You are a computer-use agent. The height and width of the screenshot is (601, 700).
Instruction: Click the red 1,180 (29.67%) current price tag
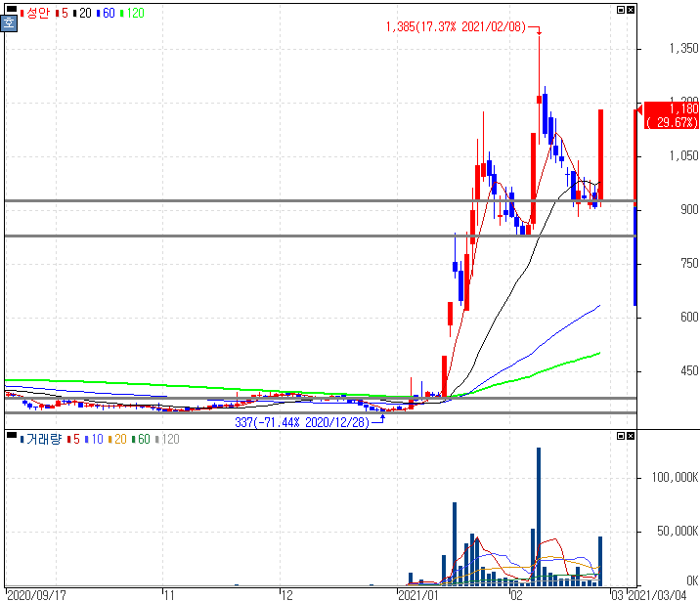[x=672, y=115]
